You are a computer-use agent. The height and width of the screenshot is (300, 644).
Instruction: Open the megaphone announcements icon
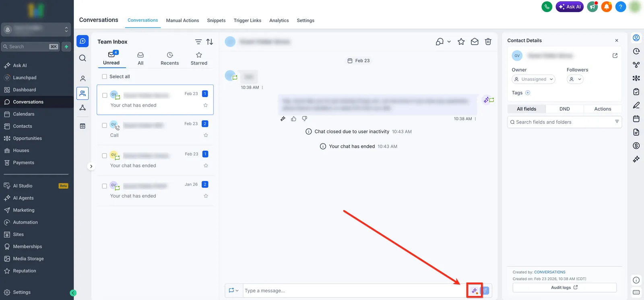click(x=592, y=7)
